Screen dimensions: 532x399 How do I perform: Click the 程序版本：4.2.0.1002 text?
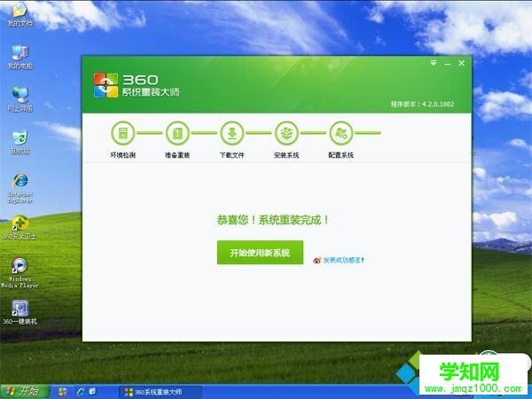point(422,104)
